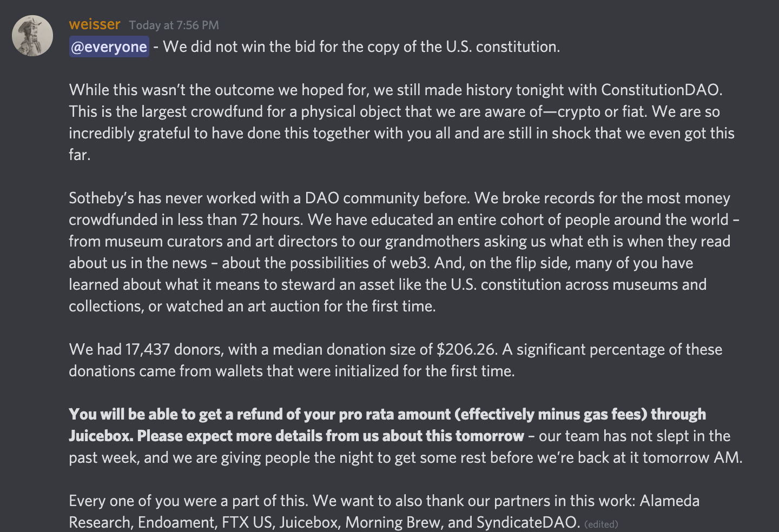
Task: Click the 17,437 donors figure
Action: click(148, 349)
